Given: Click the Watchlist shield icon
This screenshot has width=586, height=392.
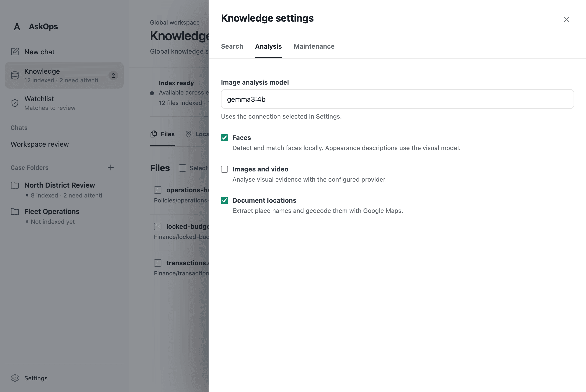Looking at the screenshot, I should coord(15,103).
